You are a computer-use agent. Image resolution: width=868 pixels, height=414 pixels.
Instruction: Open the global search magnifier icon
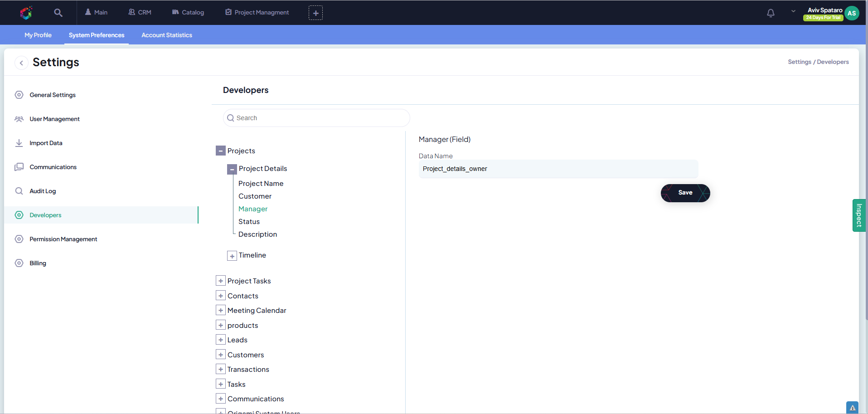[58, 13]
